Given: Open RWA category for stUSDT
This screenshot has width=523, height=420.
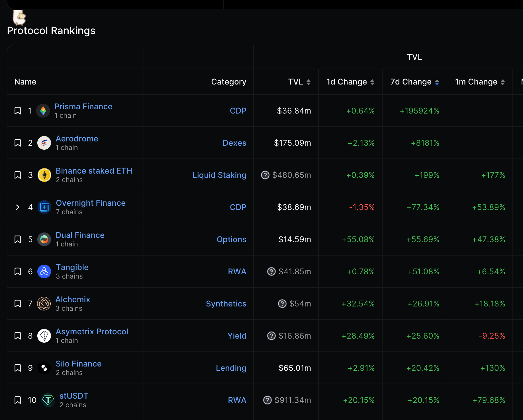Looking at the screenshot, I should (237, 400).
